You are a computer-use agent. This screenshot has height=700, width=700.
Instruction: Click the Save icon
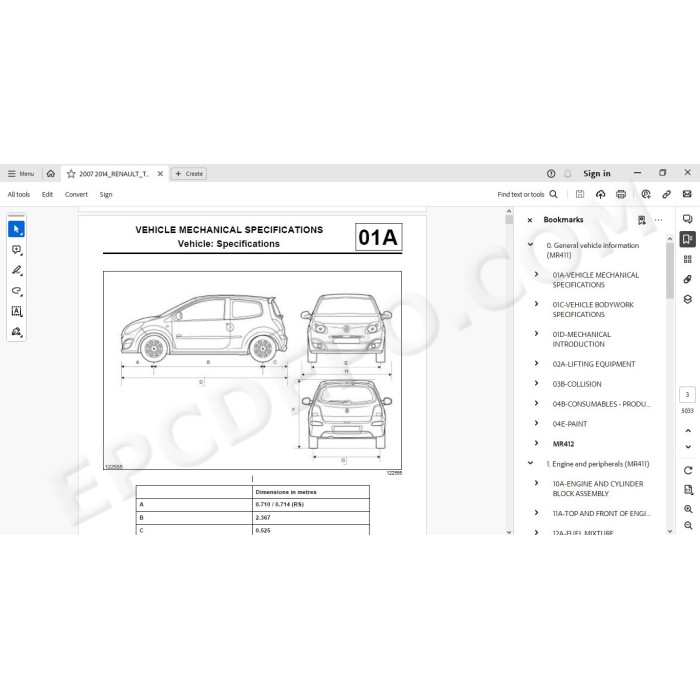tap(580, 194)
